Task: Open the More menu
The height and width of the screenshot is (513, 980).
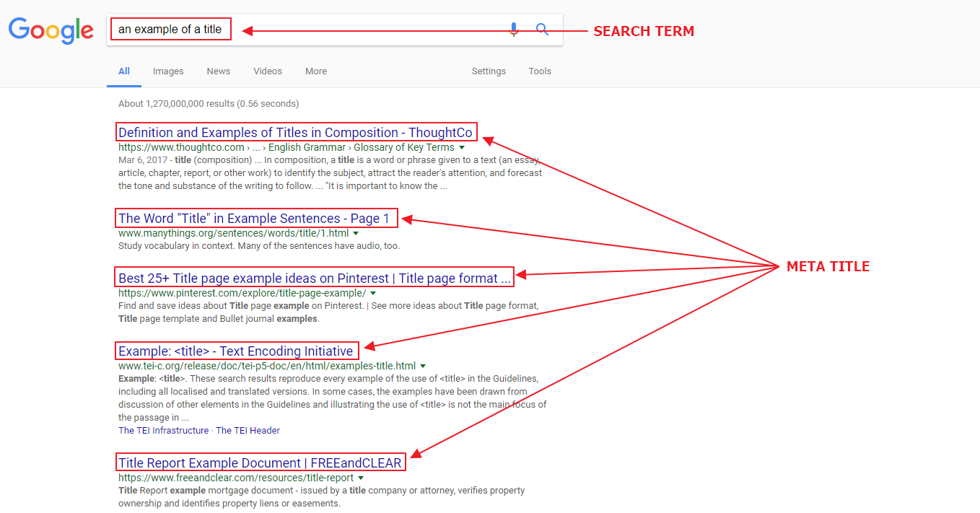Action: tap(316, 71)
